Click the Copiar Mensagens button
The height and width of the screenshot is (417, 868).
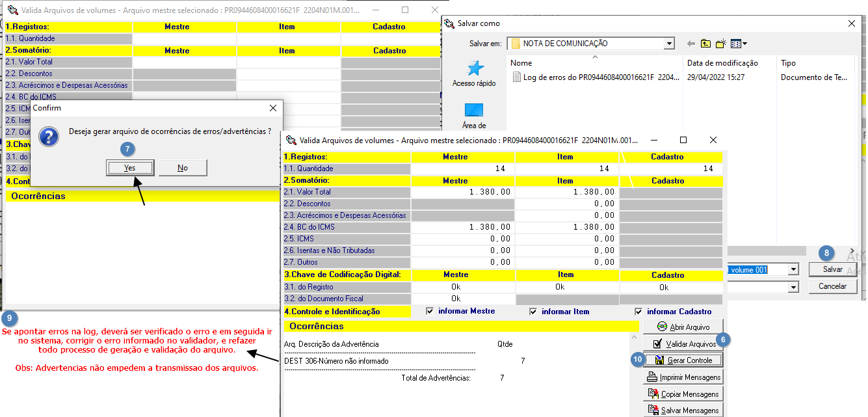pos(682,394)
